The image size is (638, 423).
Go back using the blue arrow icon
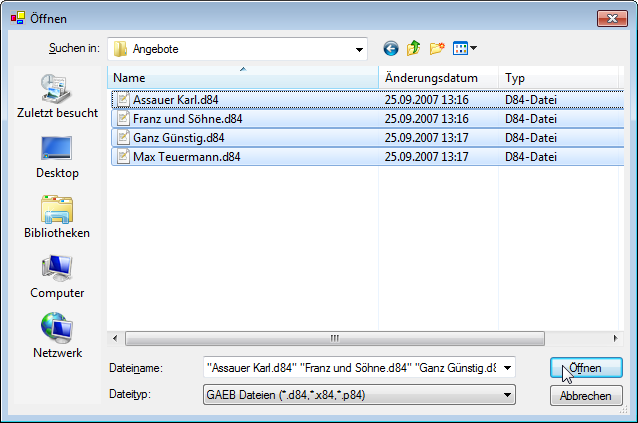click(x=391, y=49)
